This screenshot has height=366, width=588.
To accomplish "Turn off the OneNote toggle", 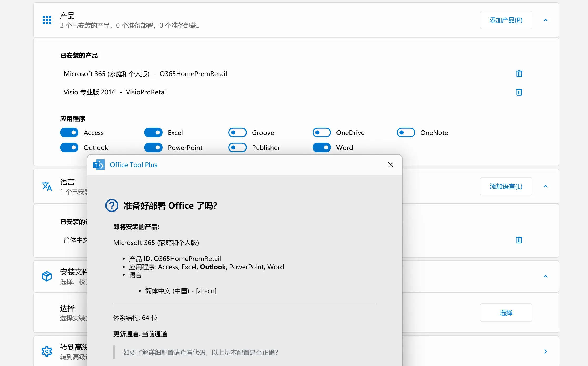I will [405, 132].
